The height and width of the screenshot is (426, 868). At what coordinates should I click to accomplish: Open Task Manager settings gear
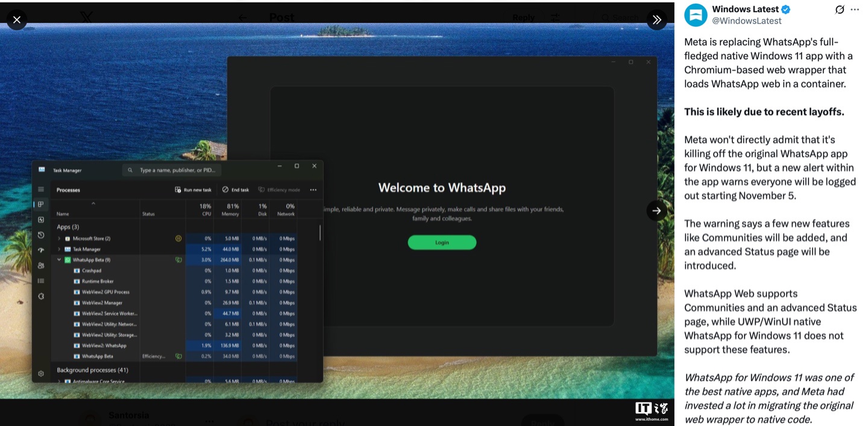point(41,373)
